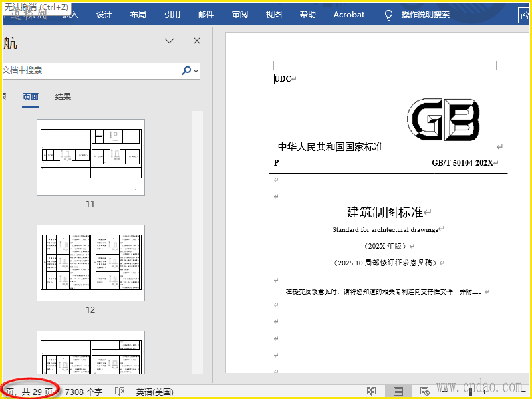This screenshot has height=399, width=532.
Task: Click 'Standard for architectural drawings' text
Action: (385, 229)
